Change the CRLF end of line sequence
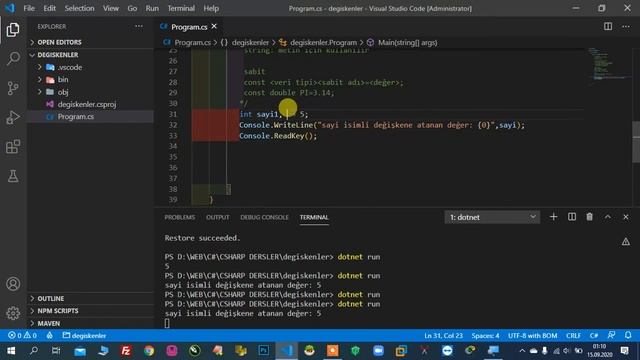 pos(573,336)
